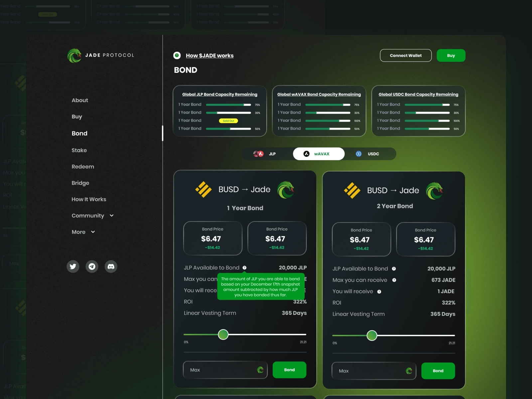532x399 pixels.
Task: Open the Bridge page from the sidebar
Action: [x=80, y=183]
